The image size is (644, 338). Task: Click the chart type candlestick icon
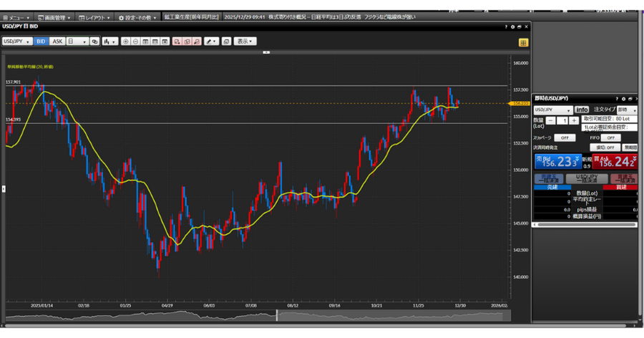pyautogui.click(x=109, y=42)
